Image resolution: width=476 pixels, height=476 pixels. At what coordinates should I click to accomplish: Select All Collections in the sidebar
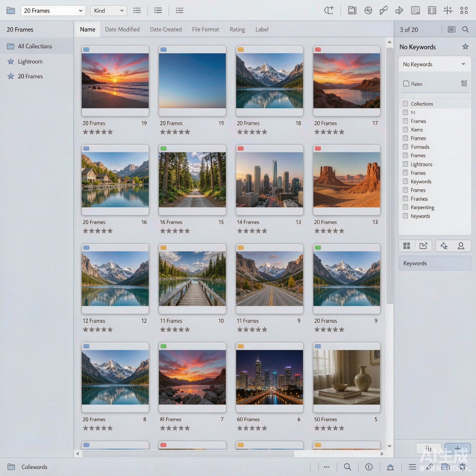[36, 46]
